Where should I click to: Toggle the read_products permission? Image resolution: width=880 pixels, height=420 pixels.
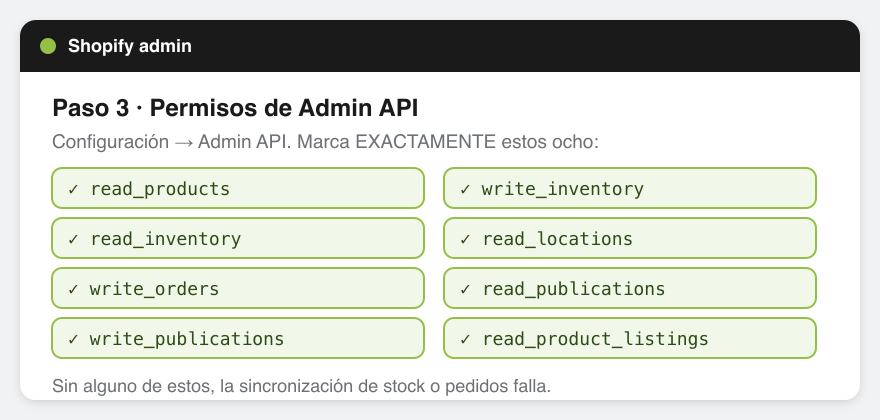238,188
